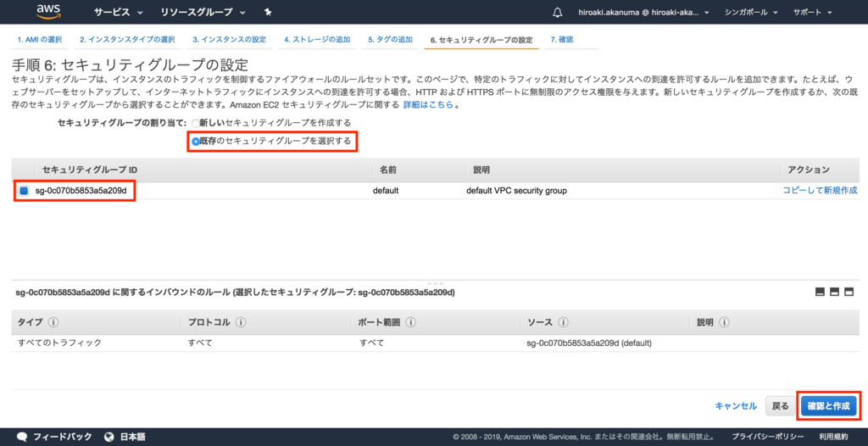Click the info icon next to タイプ
The height and width of the screenshot is (446, 868).
(x=53, y=322)
